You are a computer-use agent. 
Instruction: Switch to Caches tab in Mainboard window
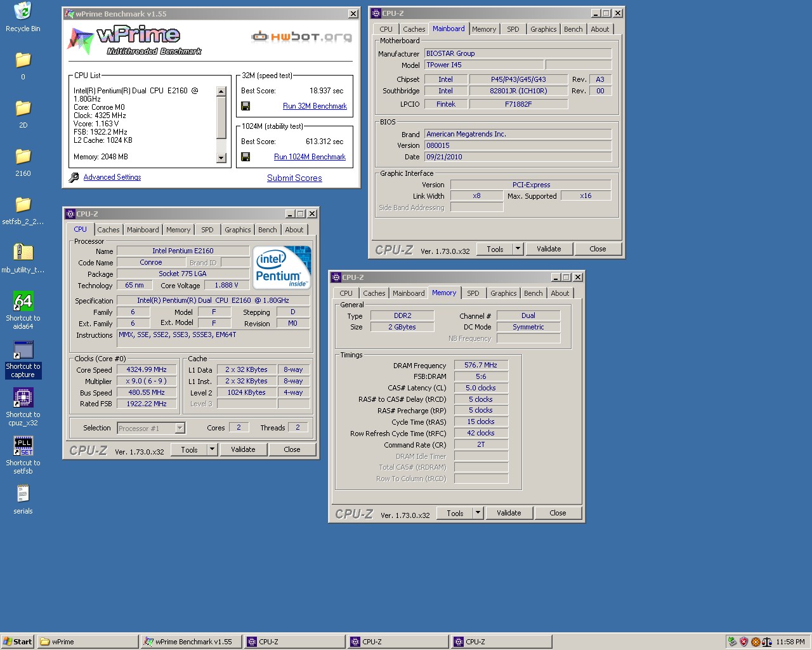coord(414,29)
